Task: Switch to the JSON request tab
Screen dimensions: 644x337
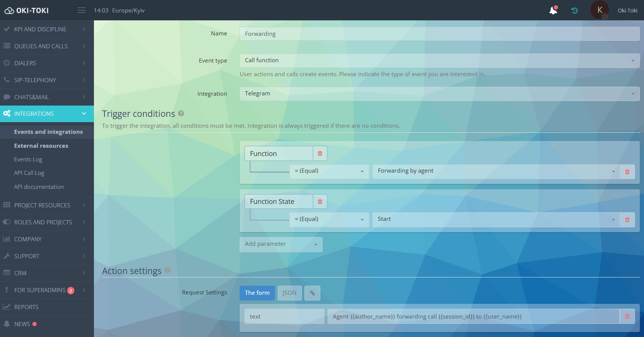Action: (289, 293)
